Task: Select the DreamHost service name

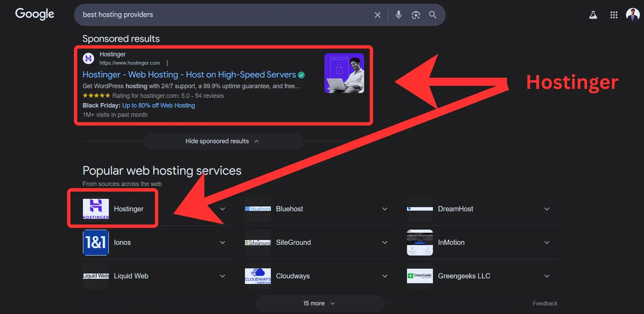Action: point(455,209)
